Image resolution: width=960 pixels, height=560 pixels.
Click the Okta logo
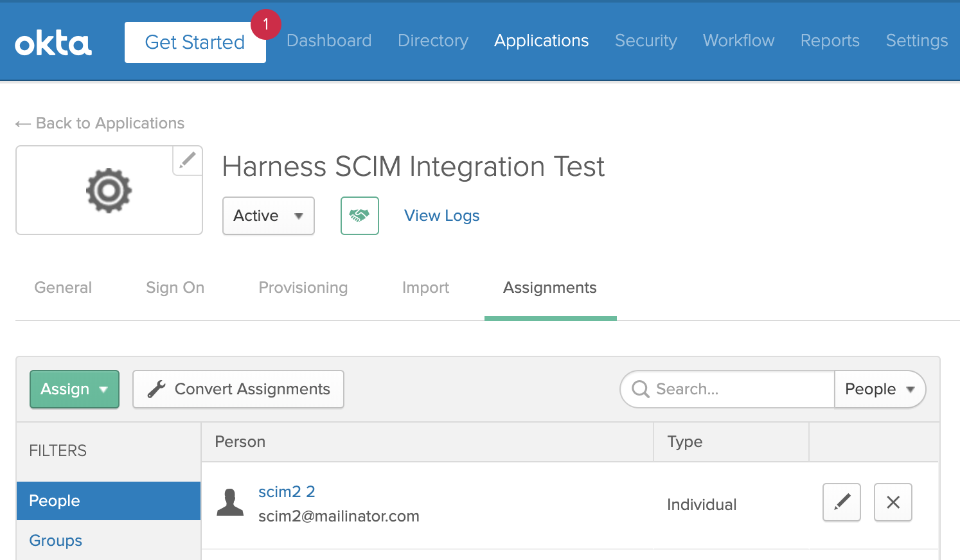coord(53,43)
